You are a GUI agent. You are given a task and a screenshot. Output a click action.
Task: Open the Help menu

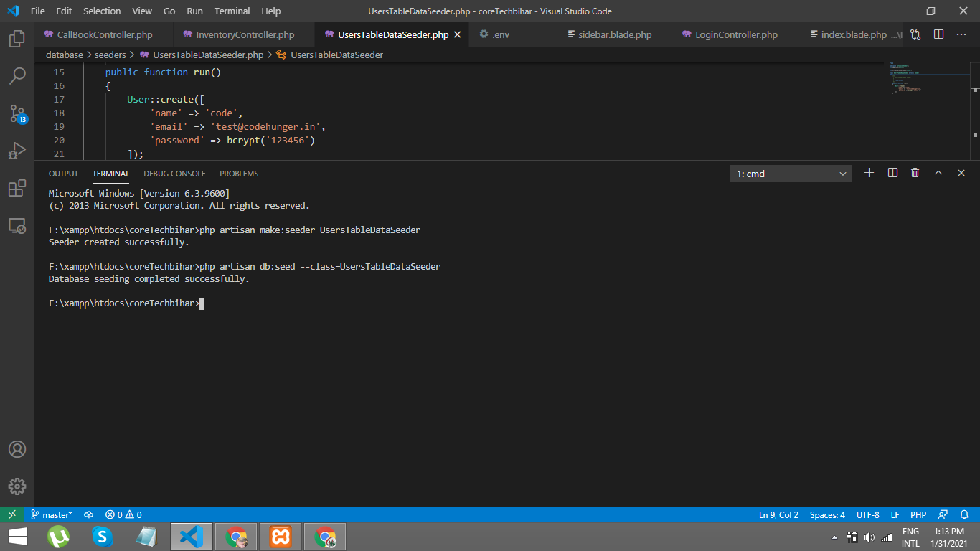point(271,11)
